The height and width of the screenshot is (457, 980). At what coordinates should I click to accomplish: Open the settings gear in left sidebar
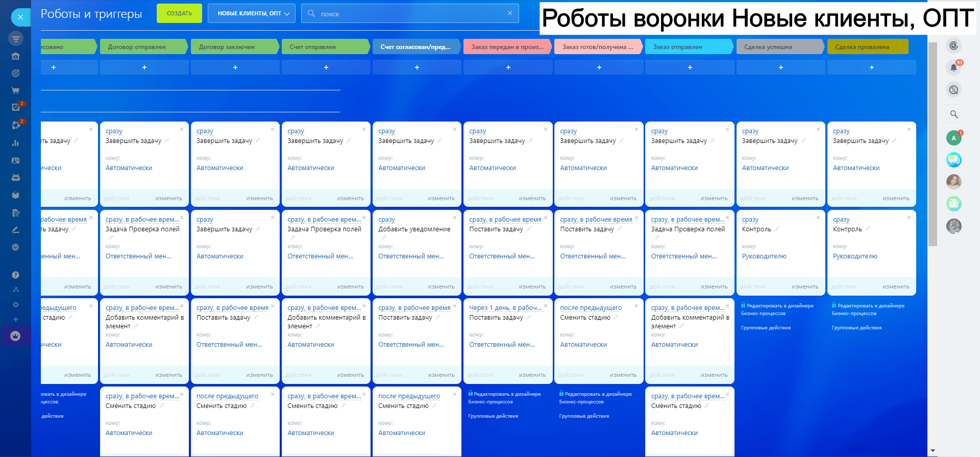tap(15, 304)
